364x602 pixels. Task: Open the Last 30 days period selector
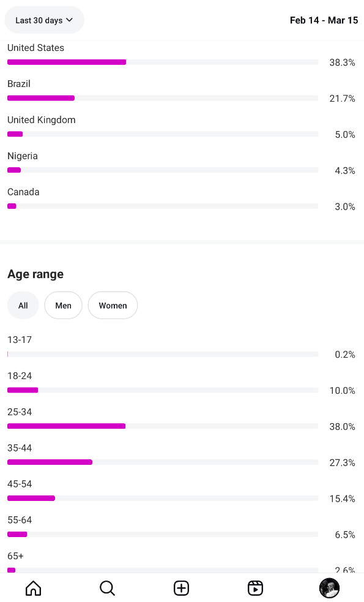click(44, 20)
